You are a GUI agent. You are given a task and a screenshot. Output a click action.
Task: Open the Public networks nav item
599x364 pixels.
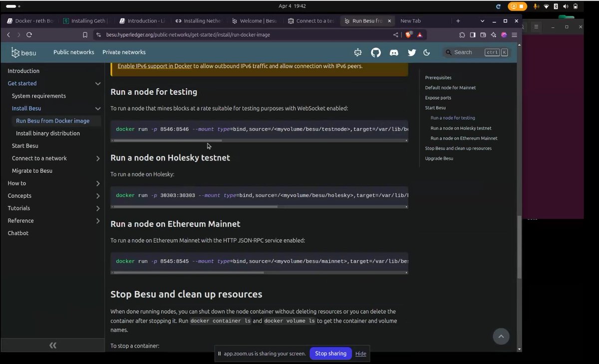[x=74, y=52]
